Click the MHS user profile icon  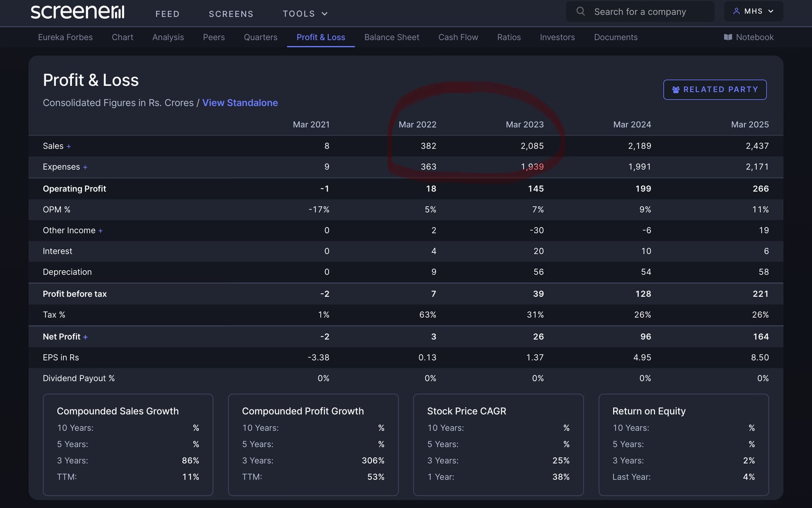tap(736, 11)
